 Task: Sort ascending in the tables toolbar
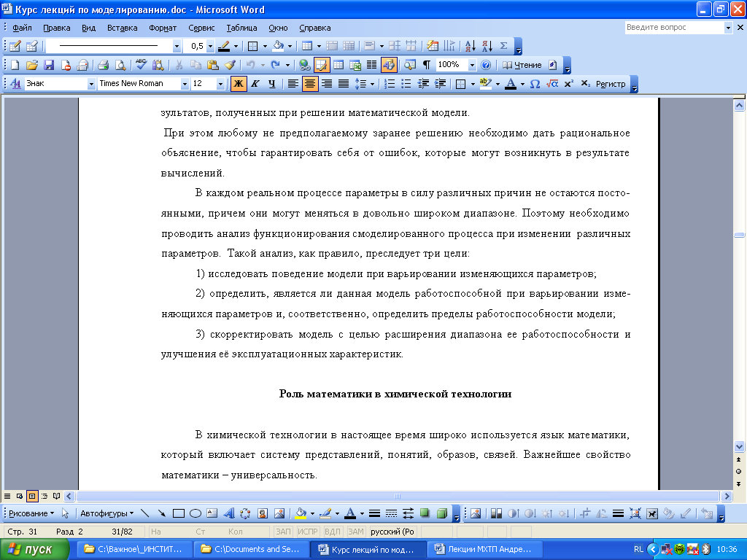tap(471, 46)
